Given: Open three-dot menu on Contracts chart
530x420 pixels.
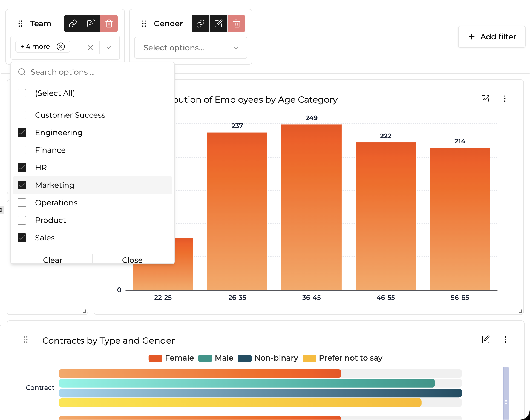Looking at the screenshot, I should point(505,340).
